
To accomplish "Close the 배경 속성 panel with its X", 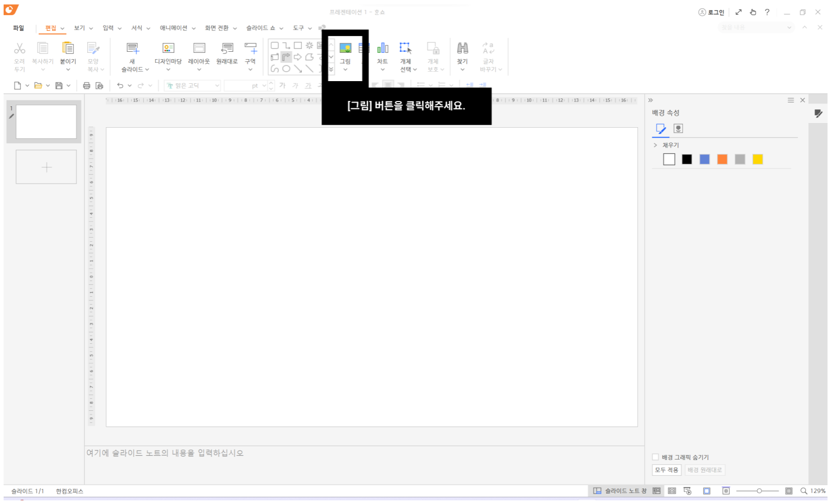I will (x=803, y=100).
